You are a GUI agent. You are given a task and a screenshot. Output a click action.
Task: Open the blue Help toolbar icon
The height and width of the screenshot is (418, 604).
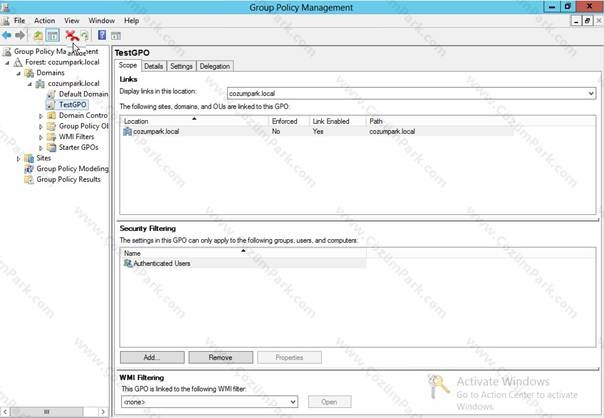tap(102, 35)
